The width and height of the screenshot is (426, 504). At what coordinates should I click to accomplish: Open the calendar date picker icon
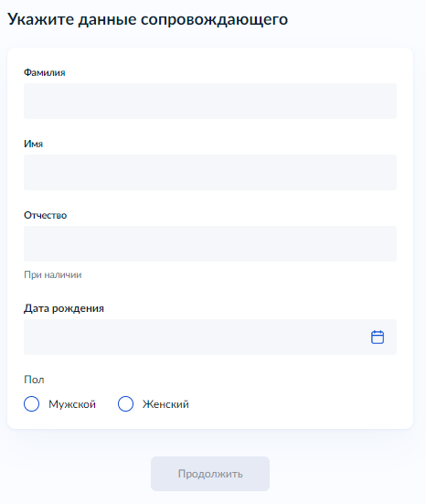click(x=378, y=338)
